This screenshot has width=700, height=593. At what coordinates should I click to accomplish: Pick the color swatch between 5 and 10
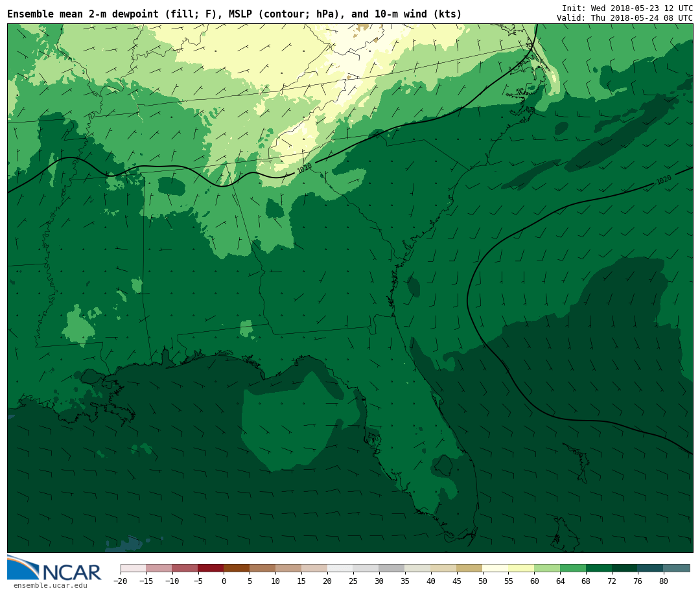click(262, 568)
